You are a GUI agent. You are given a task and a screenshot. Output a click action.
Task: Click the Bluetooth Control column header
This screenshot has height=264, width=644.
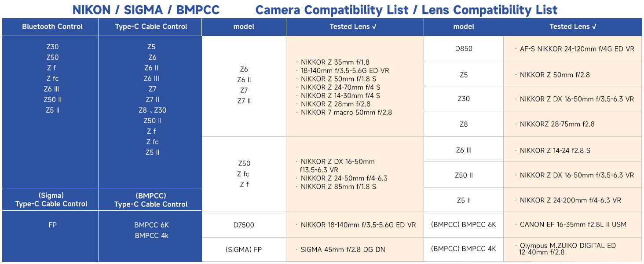click(x=52, y=27)
